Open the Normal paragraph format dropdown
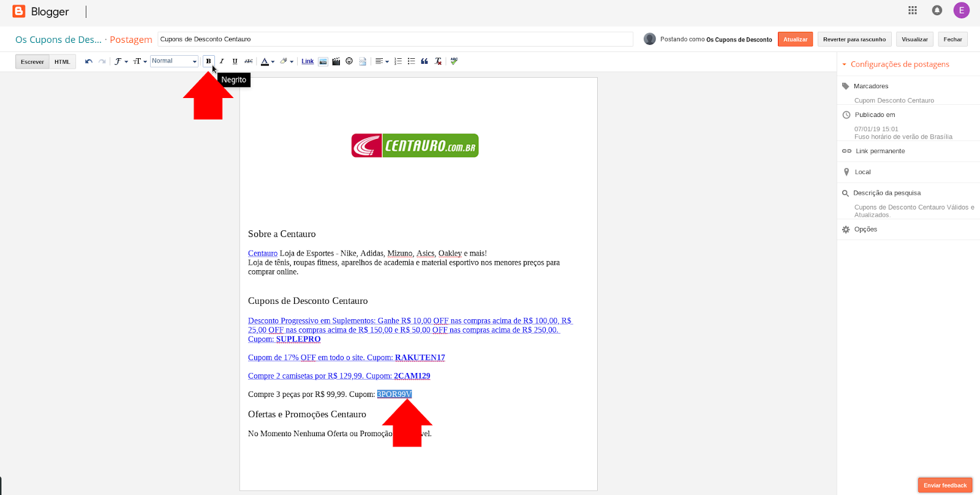 (x=175, y=61)
